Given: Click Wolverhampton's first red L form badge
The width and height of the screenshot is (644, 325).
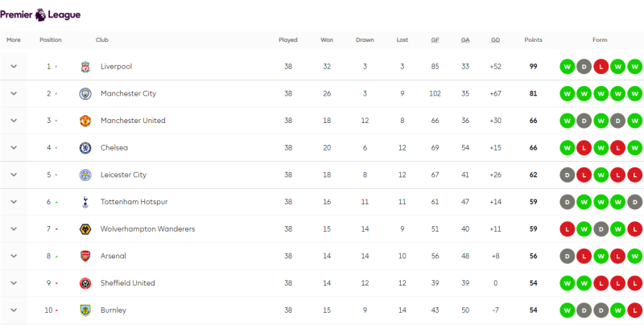Looking at the screenshot, I should [x=568, y=229].
